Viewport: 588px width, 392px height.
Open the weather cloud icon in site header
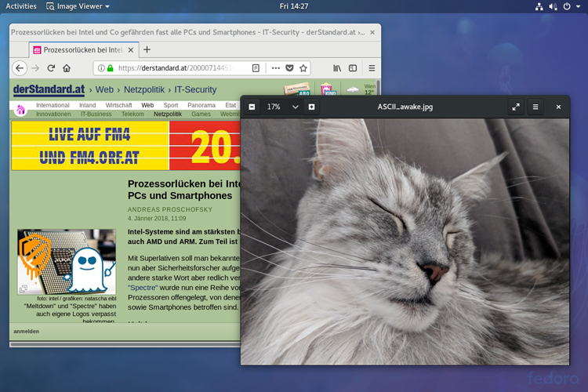353,89
